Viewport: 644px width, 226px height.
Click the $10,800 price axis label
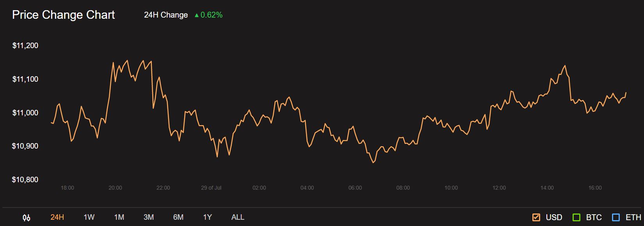coord(25,180)
